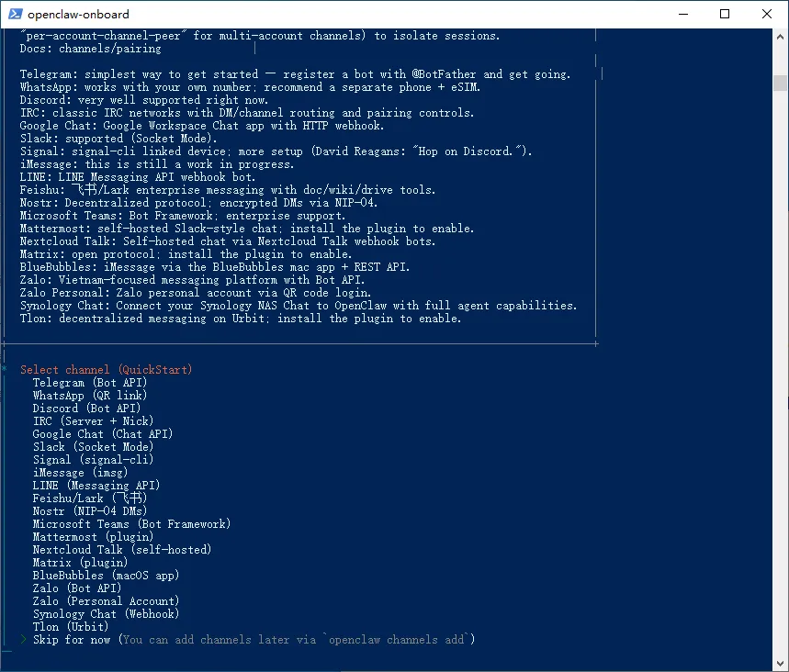This screenshot has width=789, height=672.
Task: Pick Nostr (NIP-04 DMs) option
Action: point(90,511)
